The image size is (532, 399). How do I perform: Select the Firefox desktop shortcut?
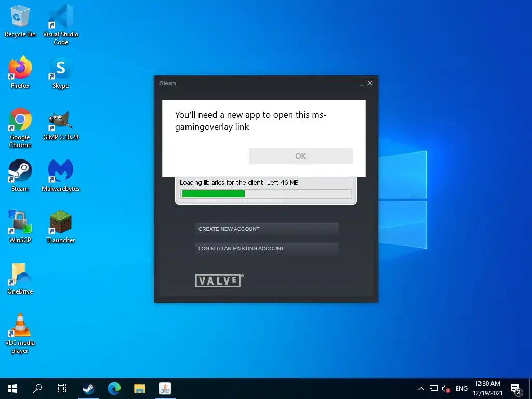pos(20,73)
